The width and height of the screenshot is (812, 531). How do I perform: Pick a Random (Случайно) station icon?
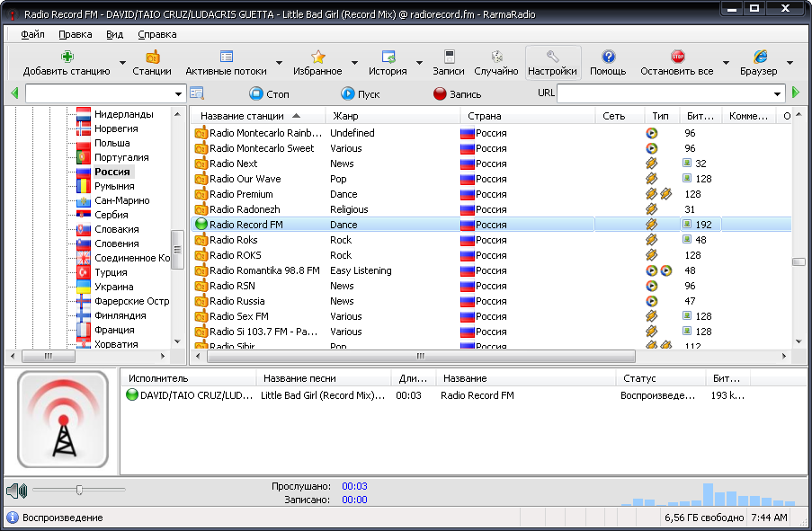click(495, 57)
